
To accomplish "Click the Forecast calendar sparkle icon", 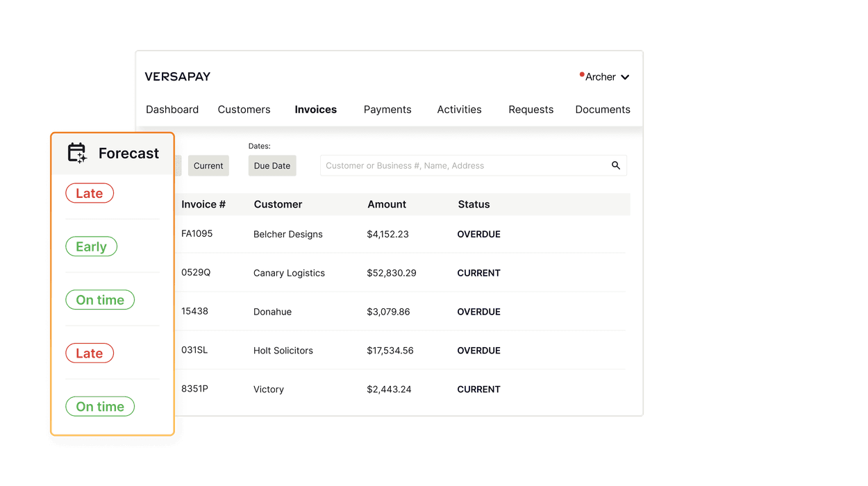I will (x=77, y=153).
